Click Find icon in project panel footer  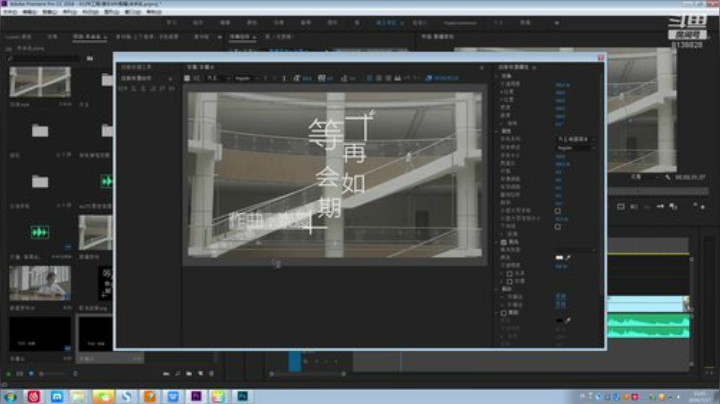click(x=178, y=374)
